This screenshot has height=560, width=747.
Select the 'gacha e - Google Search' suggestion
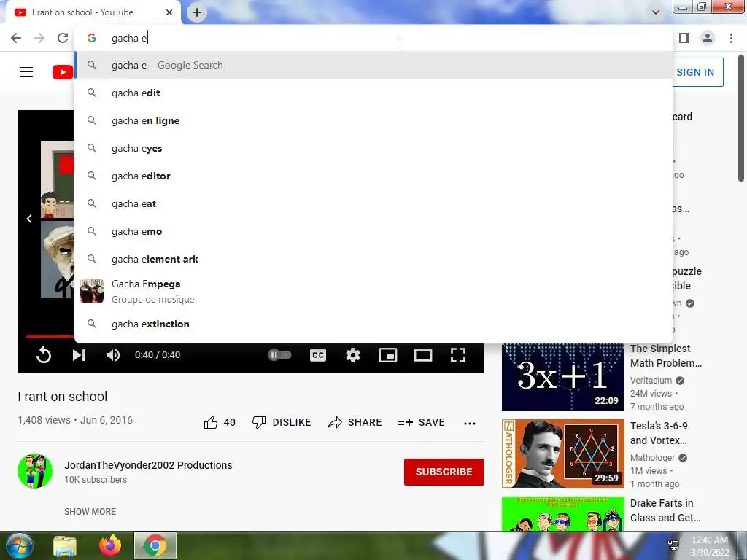pyautogui.click(x=373, y=65)
